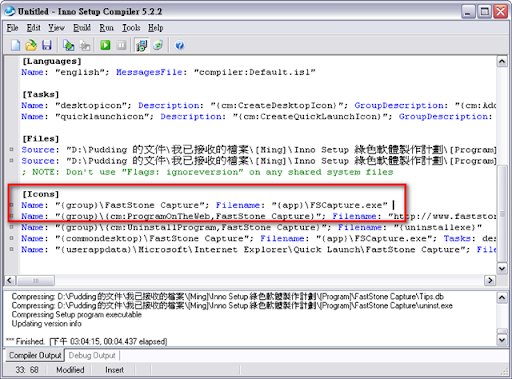Click gutter marker beside second Source line
Image resolution: width=512 pixels, height=379 pixels.
11,161
